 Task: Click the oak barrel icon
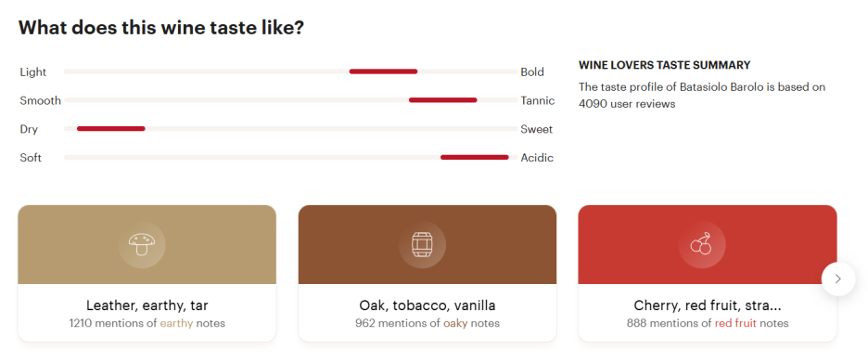[x=422, y=244]
